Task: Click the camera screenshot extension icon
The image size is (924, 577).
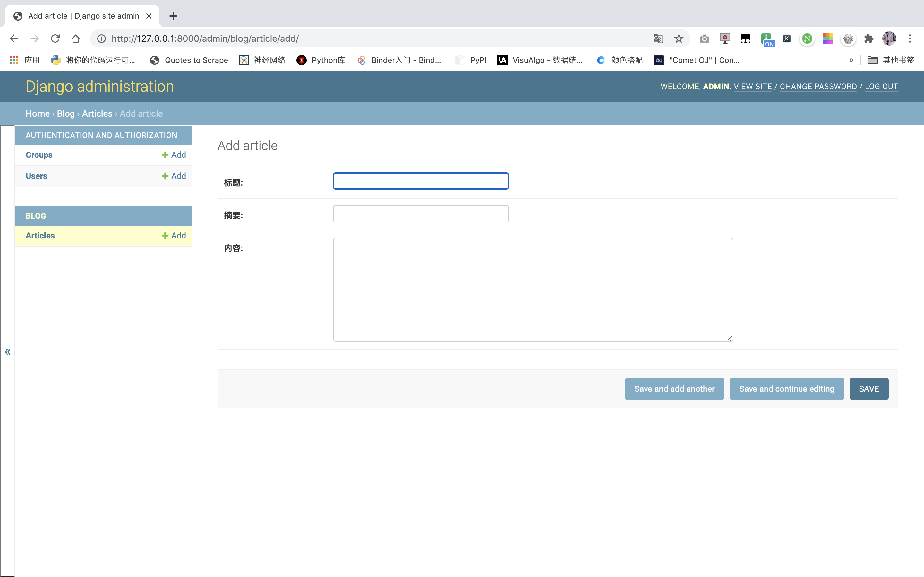Action: point(704,38)
